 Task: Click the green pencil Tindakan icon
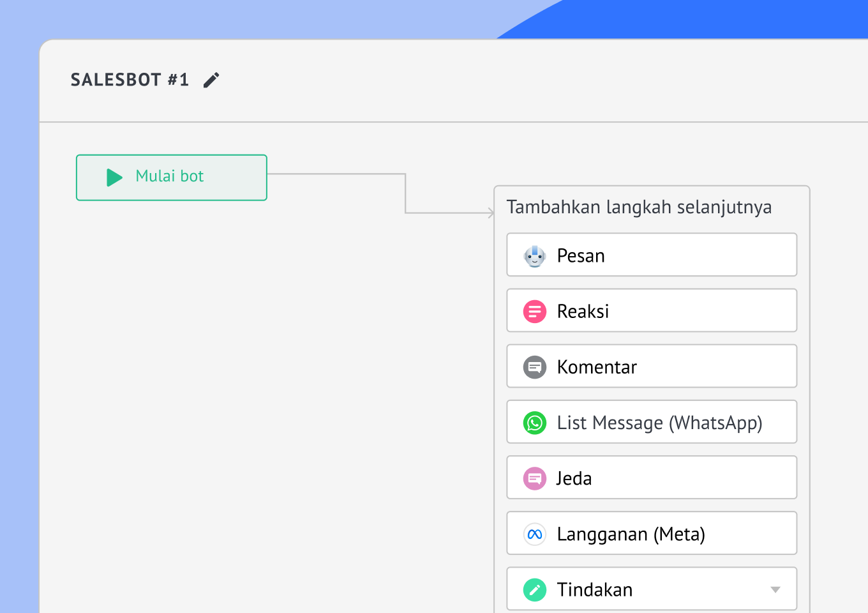[x=535, y=589]
